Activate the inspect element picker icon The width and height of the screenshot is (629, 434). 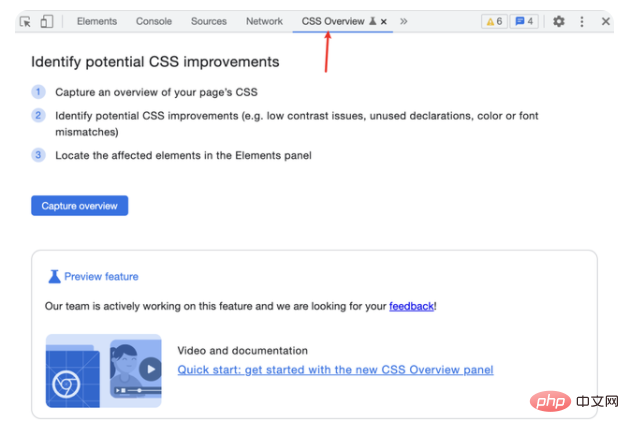click(25, 21)
